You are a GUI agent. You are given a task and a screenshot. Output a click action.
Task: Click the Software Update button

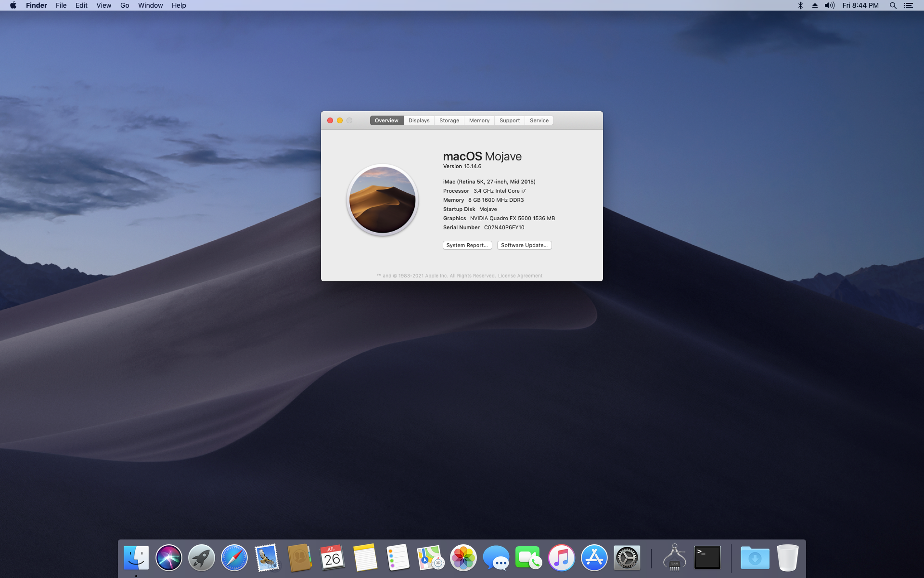(x=524, y=245)
